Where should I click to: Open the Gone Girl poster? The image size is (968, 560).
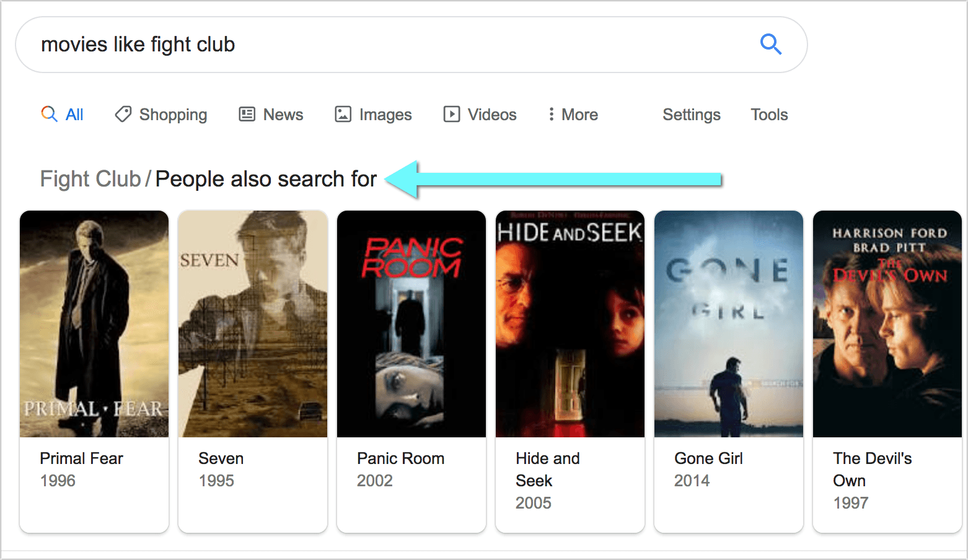729,324
